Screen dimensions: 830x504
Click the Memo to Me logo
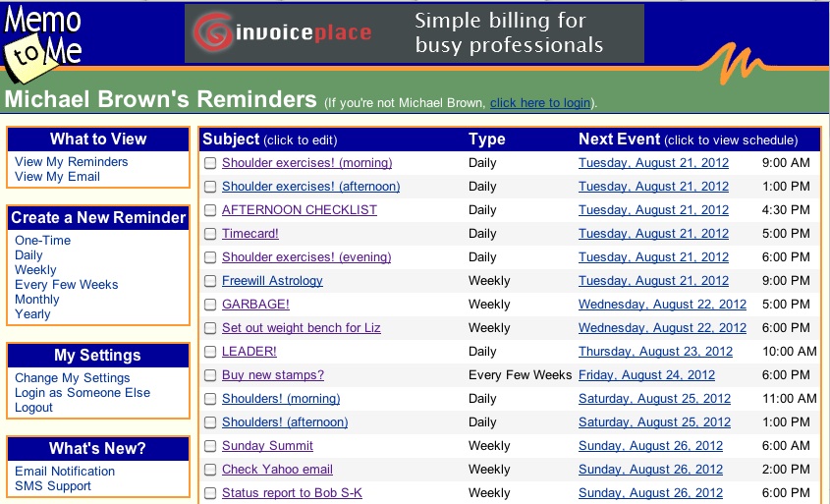43,45
